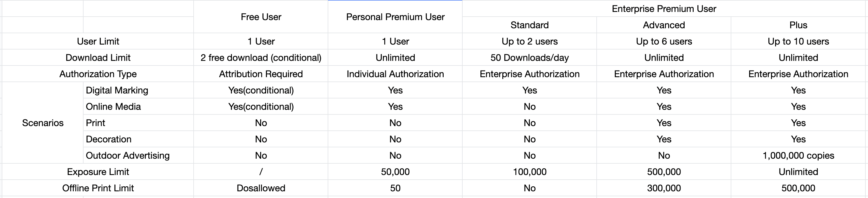Select the "1,000,000 copies" cell

click(x=798, y=155)
